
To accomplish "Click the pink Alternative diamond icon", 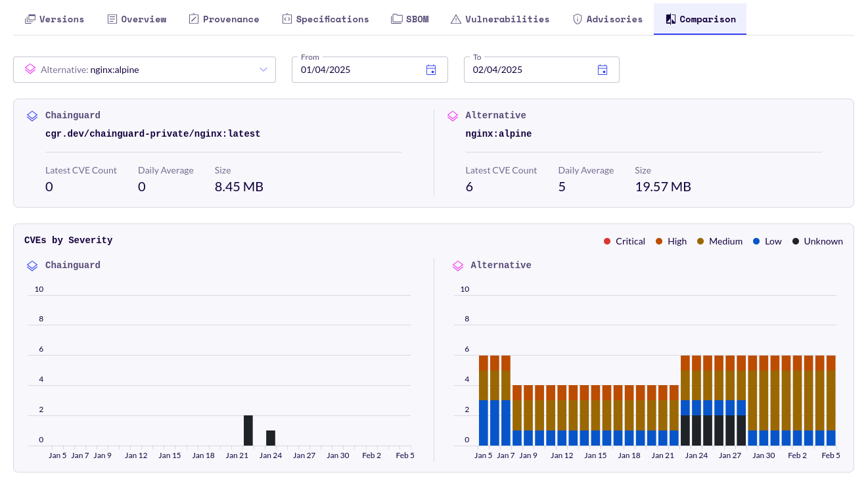I will click(453, 116).
